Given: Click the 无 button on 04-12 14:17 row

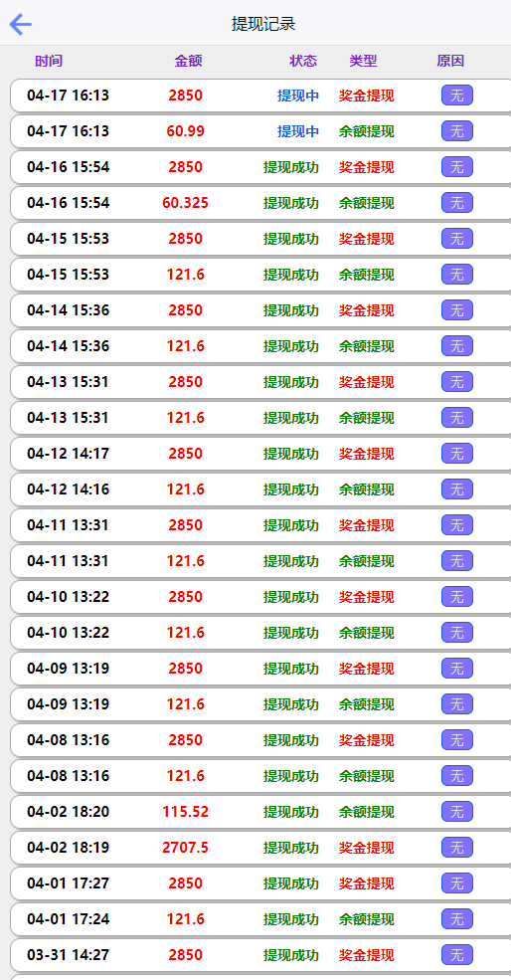Looking at the screenshot, I should click(x=457, y=453).
